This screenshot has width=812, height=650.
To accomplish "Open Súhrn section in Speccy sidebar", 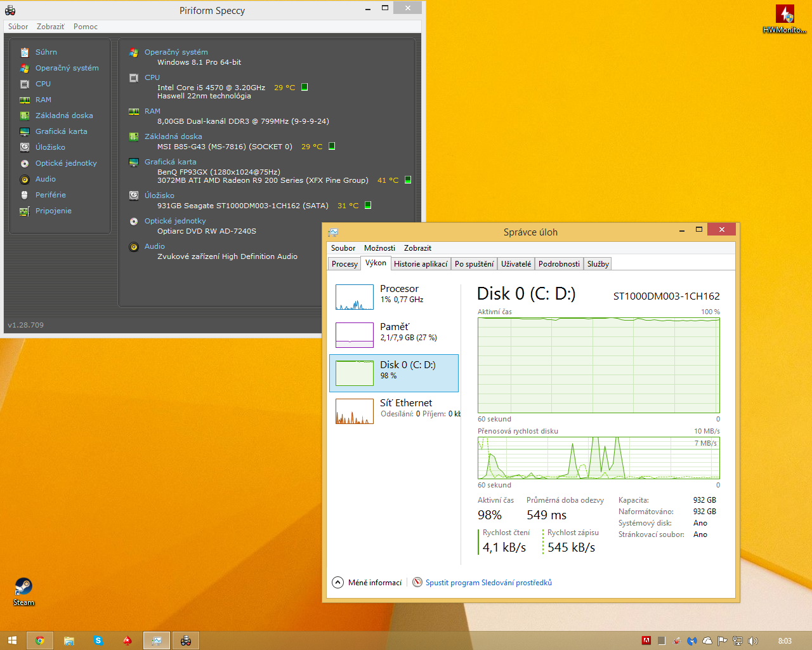I will 46,52.
